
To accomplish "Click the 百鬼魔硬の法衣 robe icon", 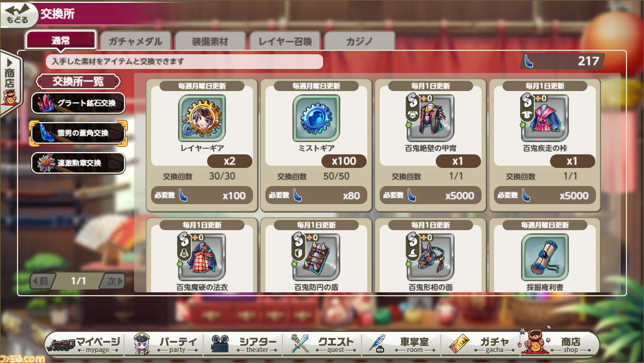I will (x=201, y=257).
